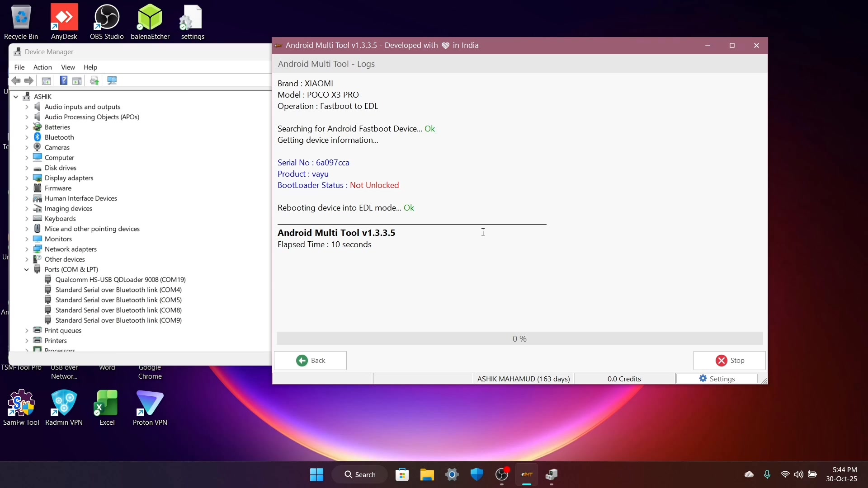The width and height of the screenshot is (868, 488).
Task: Open Windows Start menu from taskbar
Action: pyautogui.click(x=316, y=475)
